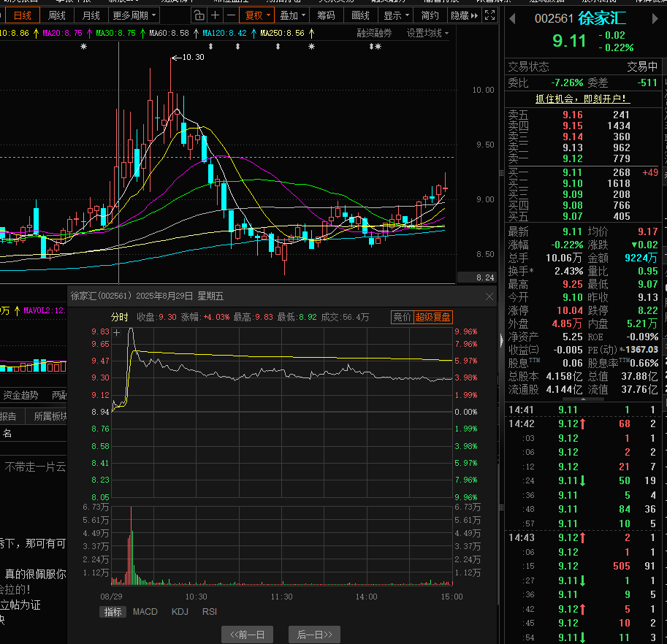The width and height of the screenshot is (667, 644).
Task: Select the KDJ indicator tab
Action: pyautogui.click(x=180, y=612)
